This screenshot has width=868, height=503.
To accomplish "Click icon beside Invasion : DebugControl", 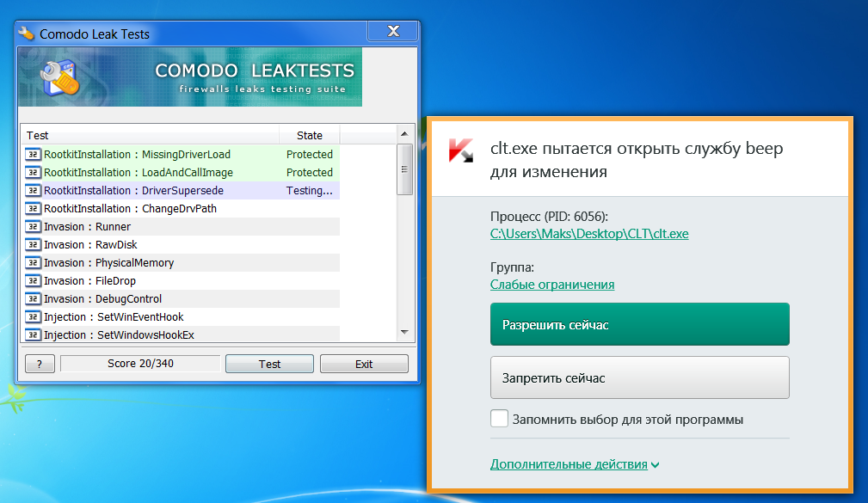I will point(33,299).
